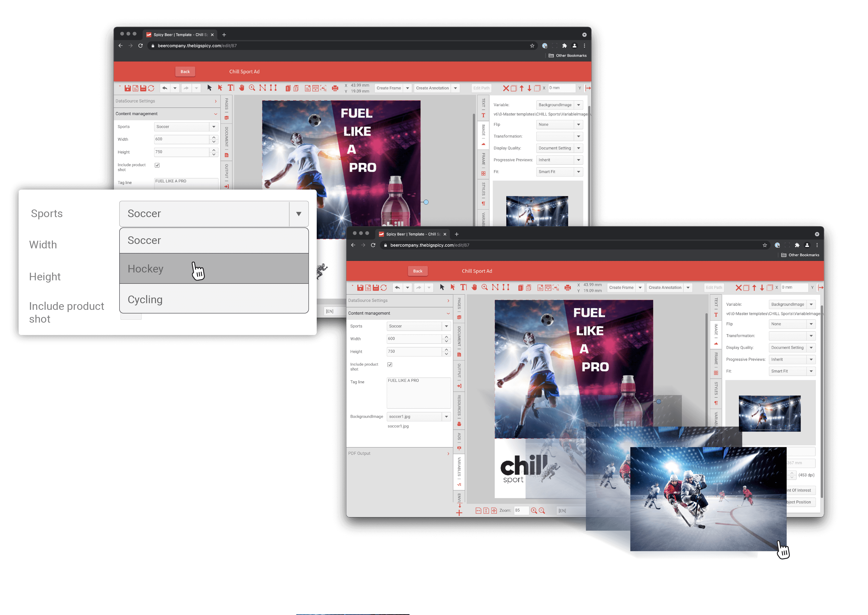Click the refresh icon in the back window toolbar
Viewport: 868px width, 615px height.
(151, 88)
